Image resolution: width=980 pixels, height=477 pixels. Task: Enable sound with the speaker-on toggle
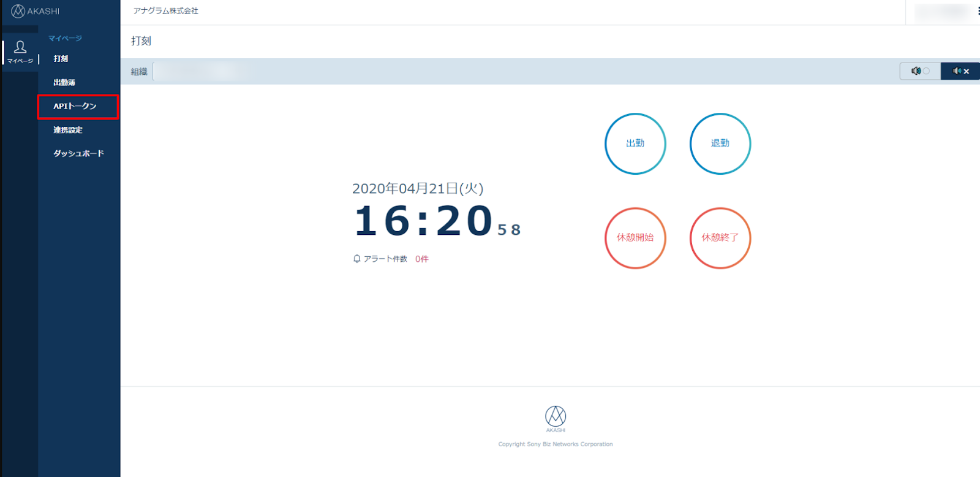click(x=919, y=71)
